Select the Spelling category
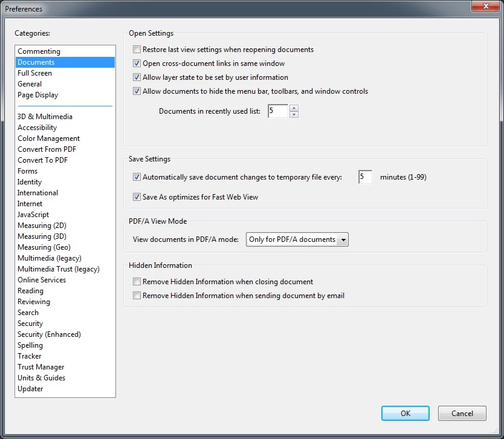 pyautogui.click(x=65, y=345)
